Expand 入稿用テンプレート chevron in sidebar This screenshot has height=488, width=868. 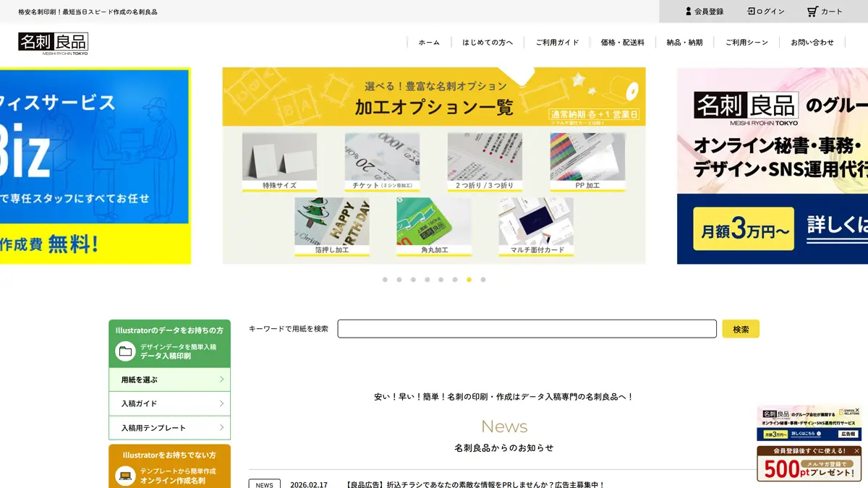pos(221,427)
